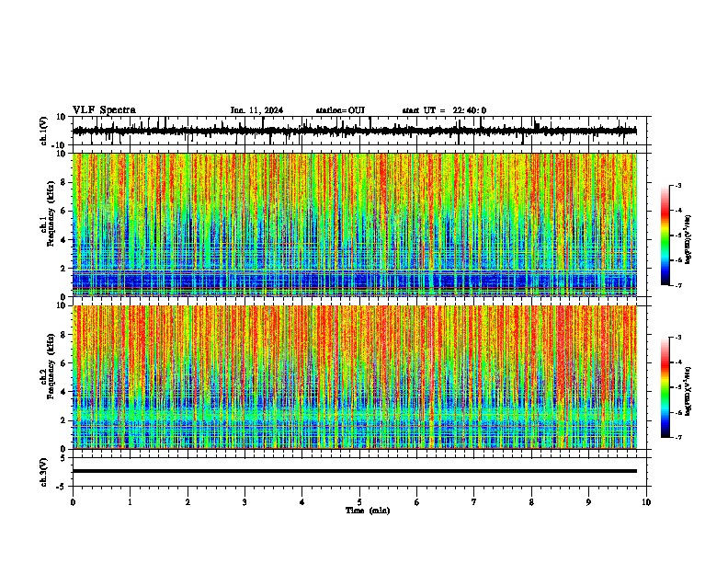Click the black ch.3(V) trace line
The height and width of the screenshot is (563, 728).
pyautogui.click(x=355, y=471)
